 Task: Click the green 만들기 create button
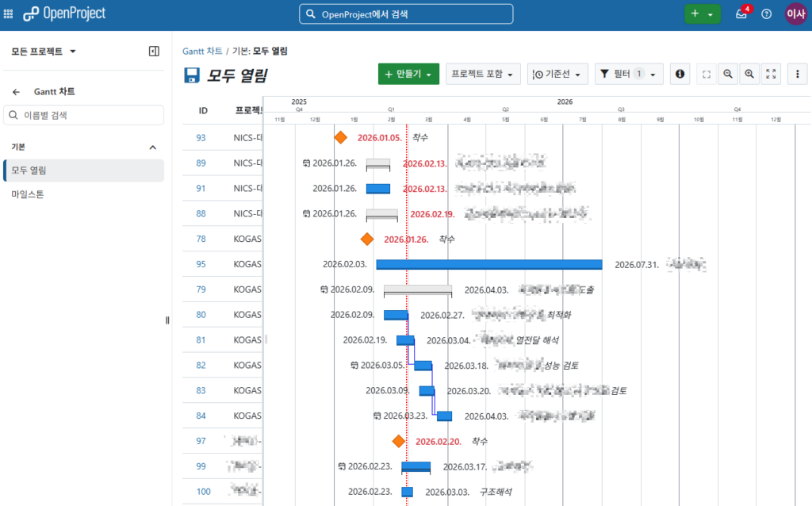pos(408,74)
